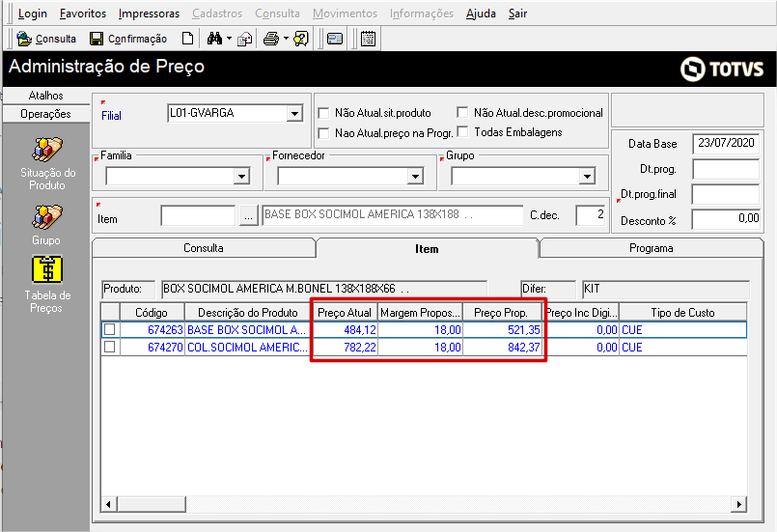Screen dimensions: 777x532
Task: Toggle Todas Embalagens checkbox
Action: click(x=462, y=132)
